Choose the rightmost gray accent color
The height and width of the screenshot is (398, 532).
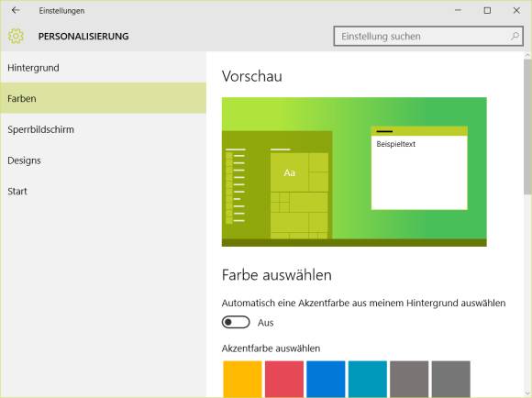tap(451, 379)
